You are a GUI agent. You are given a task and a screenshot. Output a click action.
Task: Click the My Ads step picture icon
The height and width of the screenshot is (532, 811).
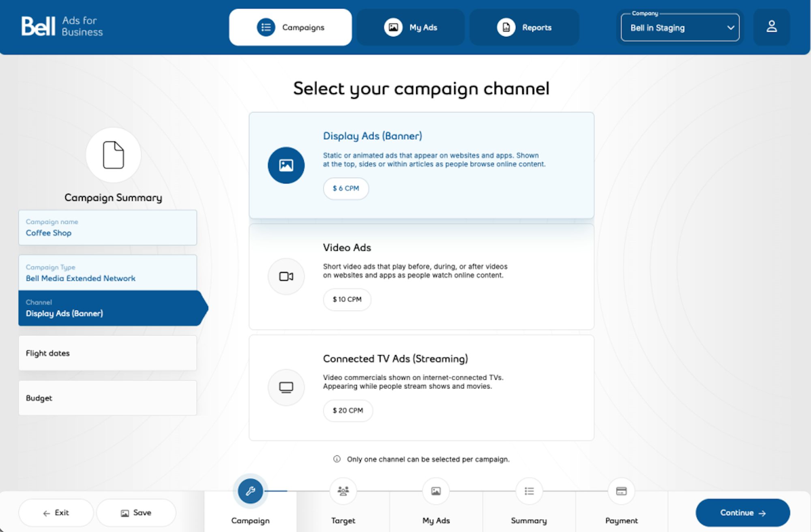(x=436, y=491)
